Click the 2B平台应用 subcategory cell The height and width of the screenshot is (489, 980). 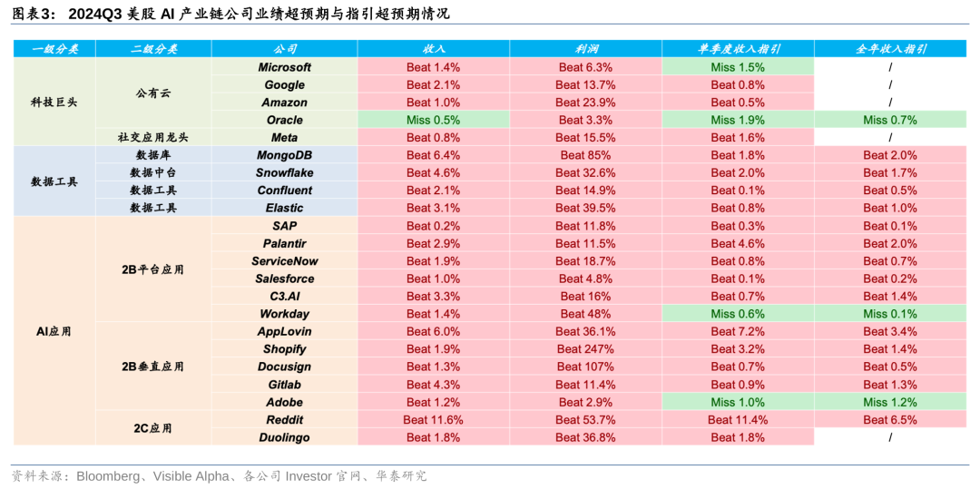[x=152, y=269]
